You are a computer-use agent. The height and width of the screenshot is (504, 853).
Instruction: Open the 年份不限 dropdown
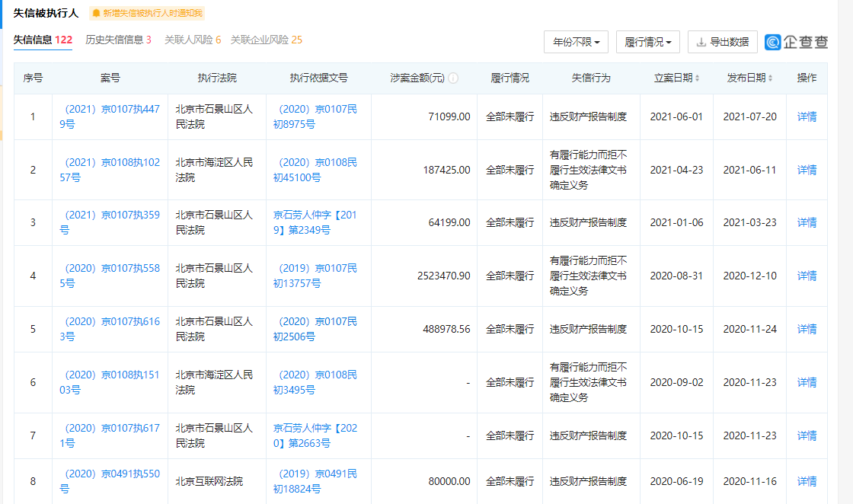click(576, 42)
